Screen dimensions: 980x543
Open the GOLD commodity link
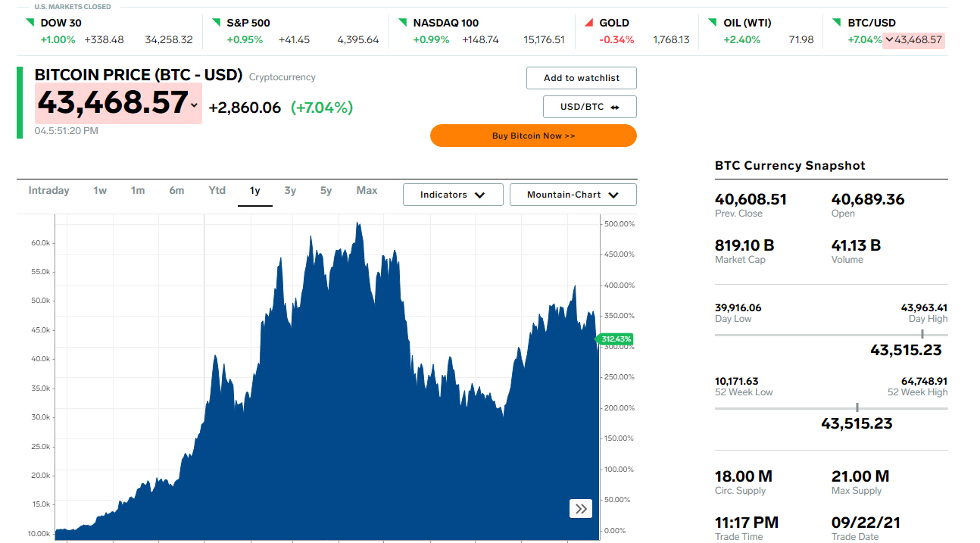(x=614, y=23)
